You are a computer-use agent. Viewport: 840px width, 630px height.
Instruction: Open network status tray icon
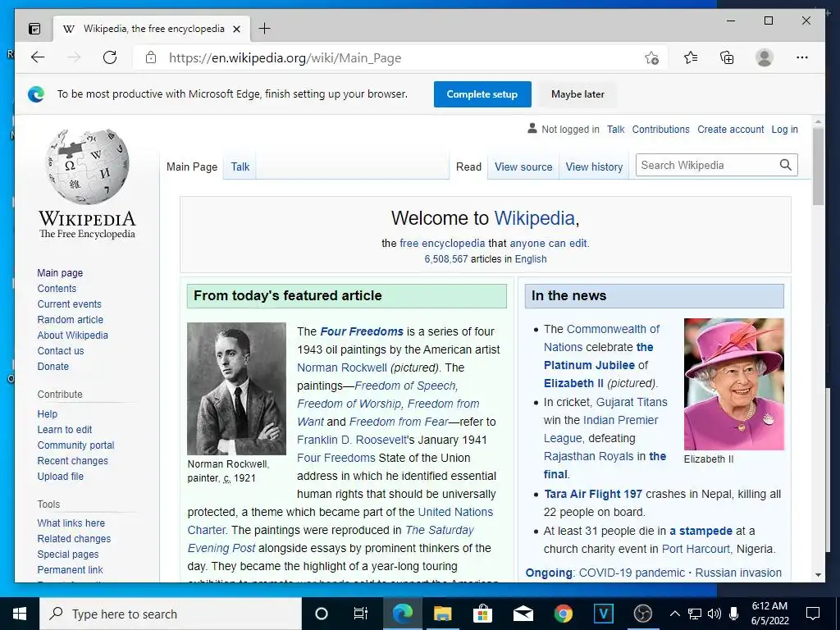695,614
